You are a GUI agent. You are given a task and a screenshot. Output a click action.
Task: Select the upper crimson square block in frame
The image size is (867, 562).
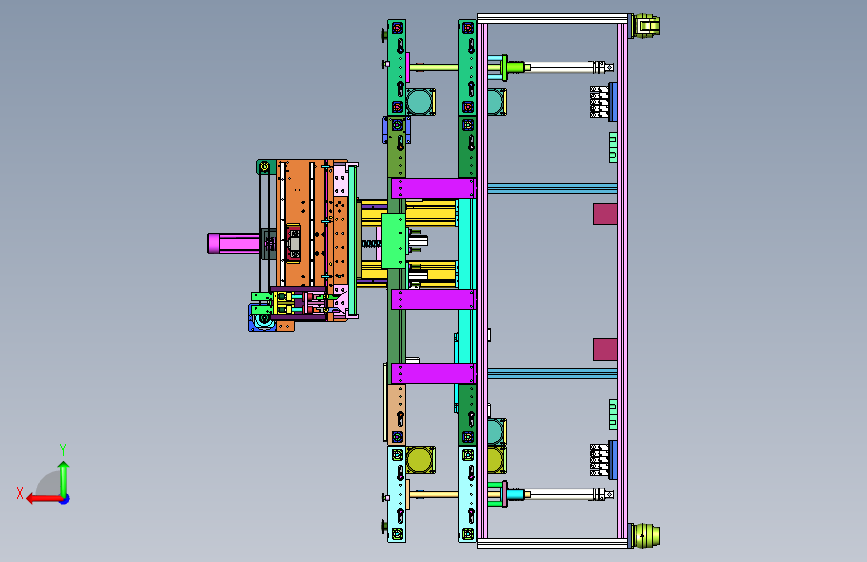click(605, 214)
